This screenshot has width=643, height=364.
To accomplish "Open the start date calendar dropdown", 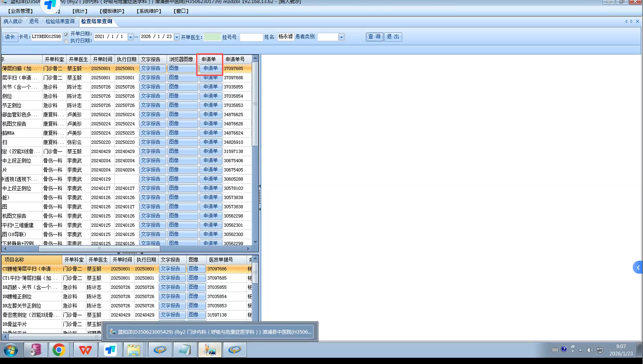I will coord(131,37).
